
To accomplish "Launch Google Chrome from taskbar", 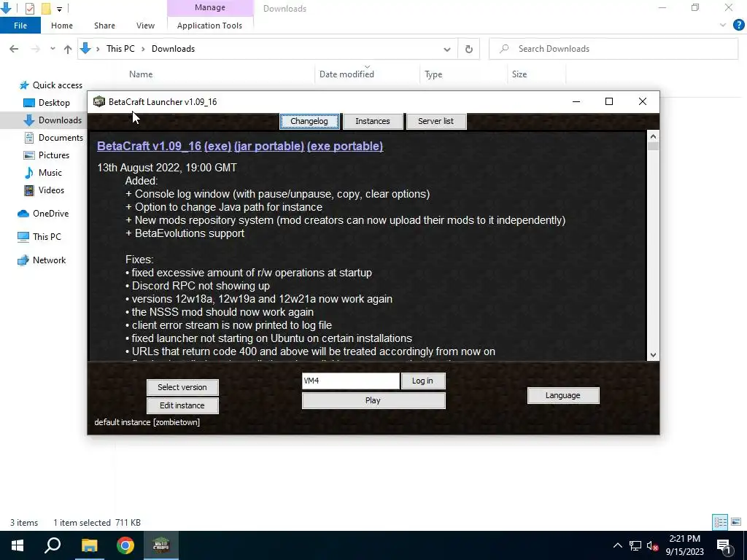I will point(125,545).
